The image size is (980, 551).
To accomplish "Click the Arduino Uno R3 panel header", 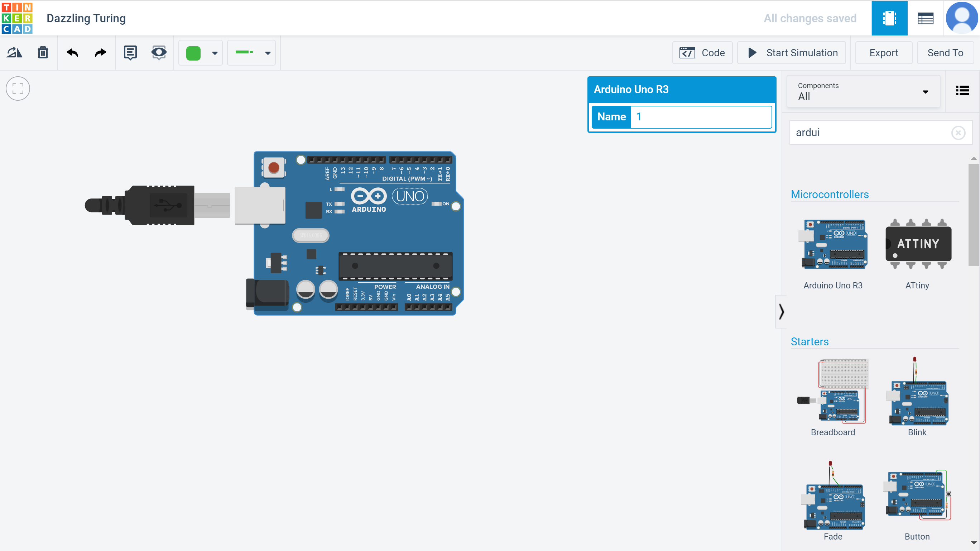I will (x=682, y=90).
